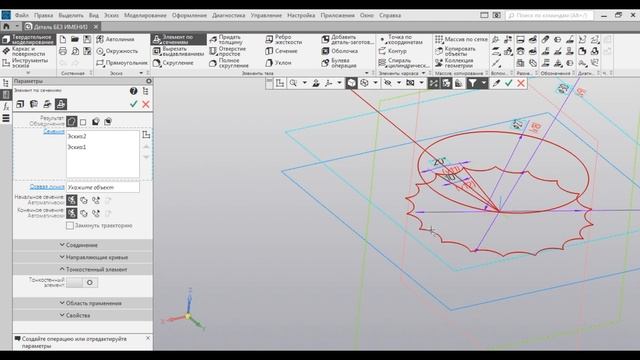Enable Замкнуть траекторию checkbox

click(70, 225)
